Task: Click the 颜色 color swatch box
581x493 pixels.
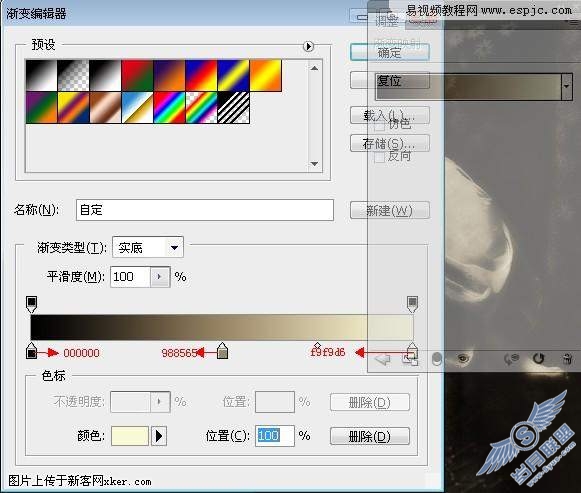Action: click(x=130, y=436)
